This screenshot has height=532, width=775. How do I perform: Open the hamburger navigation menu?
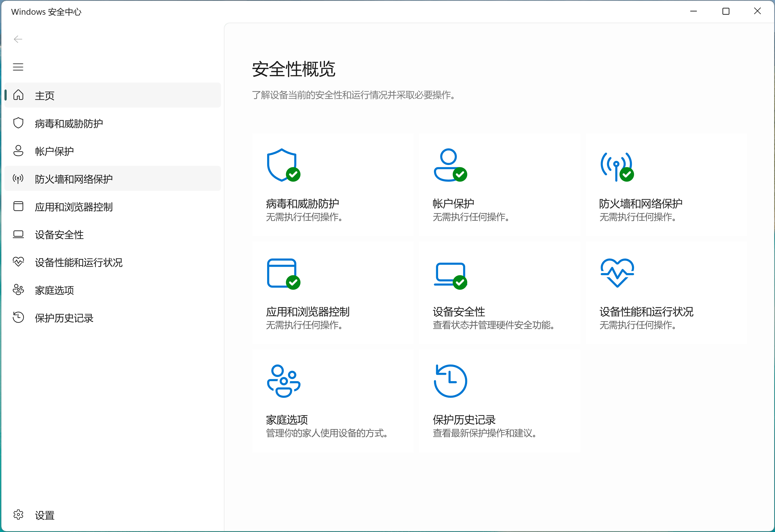18,67
